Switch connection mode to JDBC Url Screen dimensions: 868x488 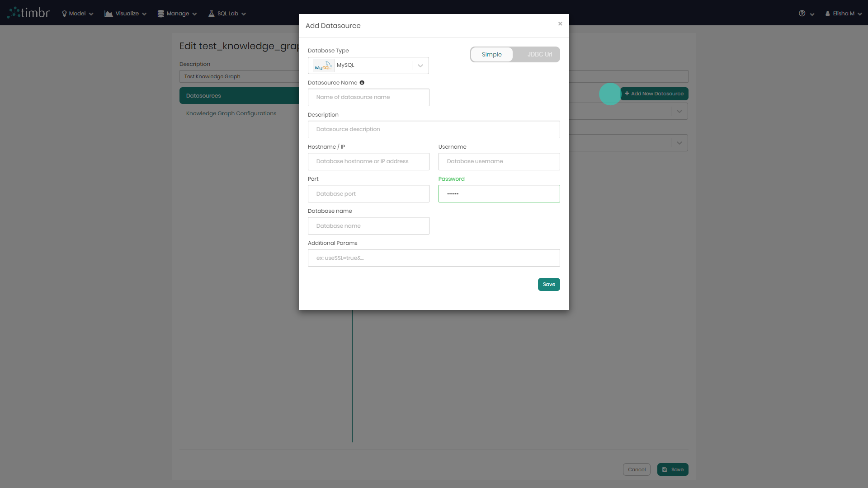539,55
